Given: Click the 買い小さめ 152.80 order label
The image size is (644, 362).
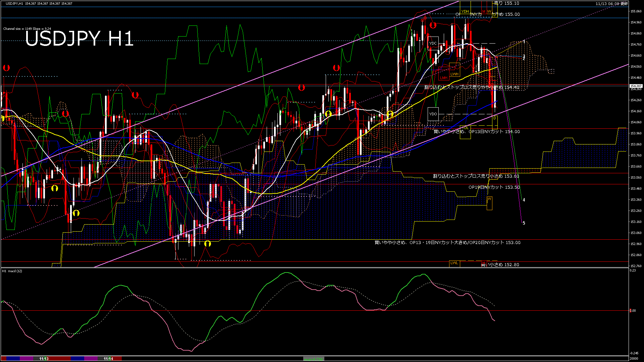Looking at the screenshot, I should point(500,265).
